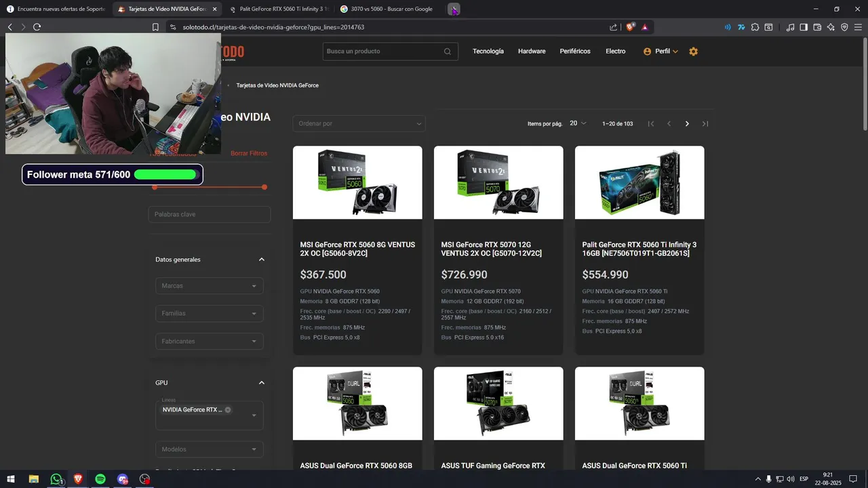868x488 pixels.
Task: Open the taskbar volume speaker icon
Action: coord(791,479)
